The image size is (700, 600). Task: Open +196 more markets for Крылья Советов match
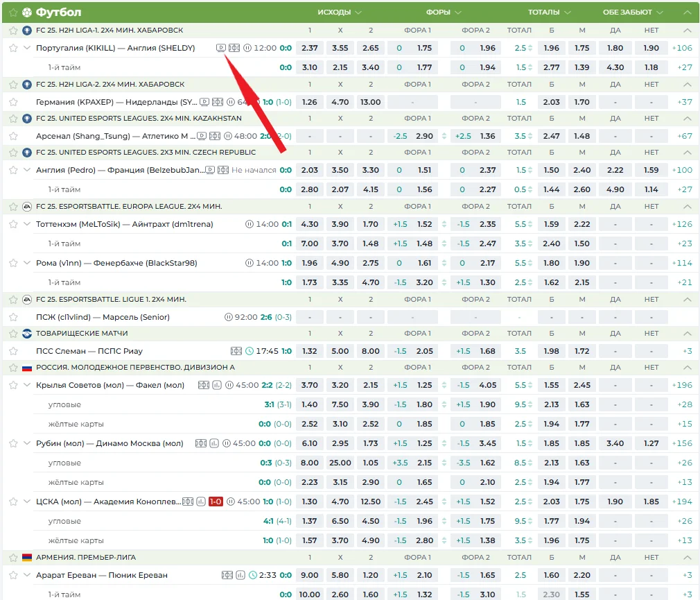(x=682, y=385)
